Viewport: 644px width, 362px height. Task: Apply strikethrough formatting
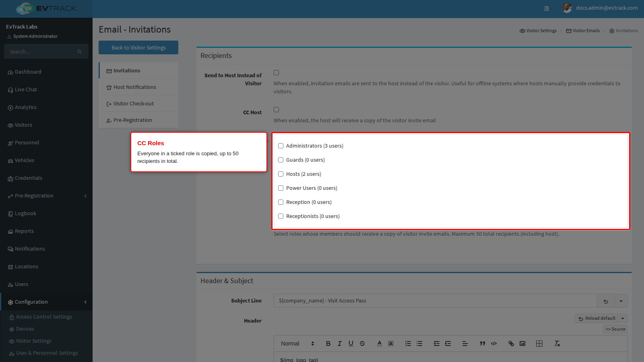click(x=362, y=343)
